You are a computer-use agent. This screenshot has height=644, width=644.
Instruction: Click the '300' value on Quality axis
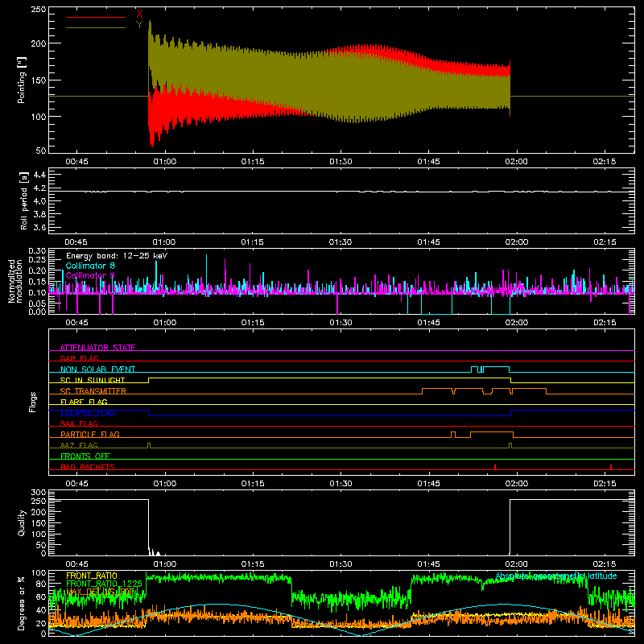(39, 493)
